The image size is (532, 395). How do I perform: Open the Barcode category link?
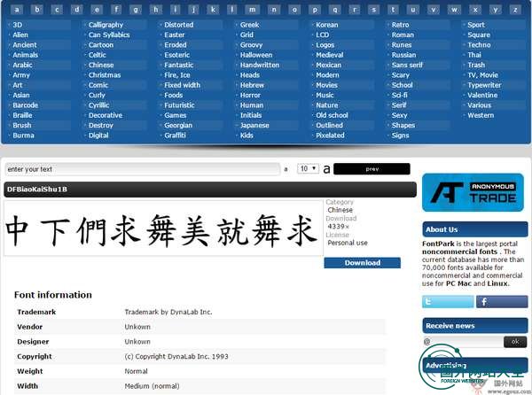pyautogui.click(x=26, y=105)
